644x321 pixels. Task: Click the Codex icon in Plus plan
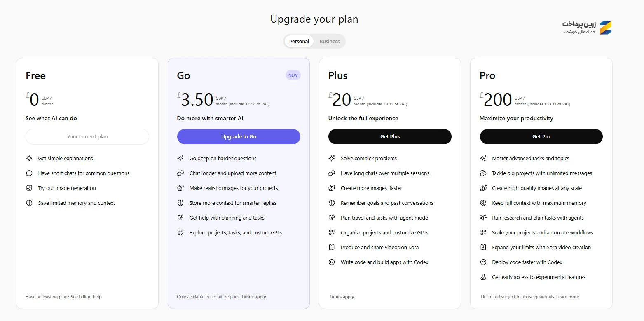tap(332, 262)
